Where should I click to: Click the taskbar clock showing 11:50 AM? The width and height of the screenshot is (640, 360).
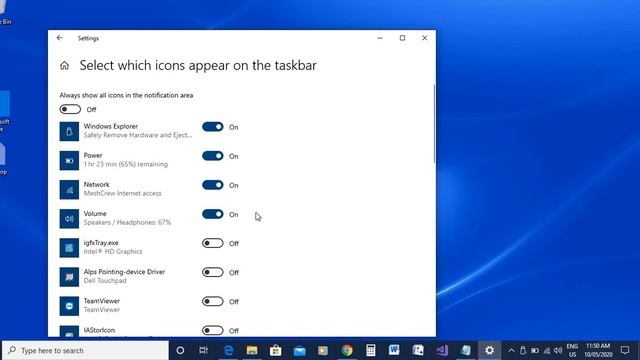(x=598, y=350)
